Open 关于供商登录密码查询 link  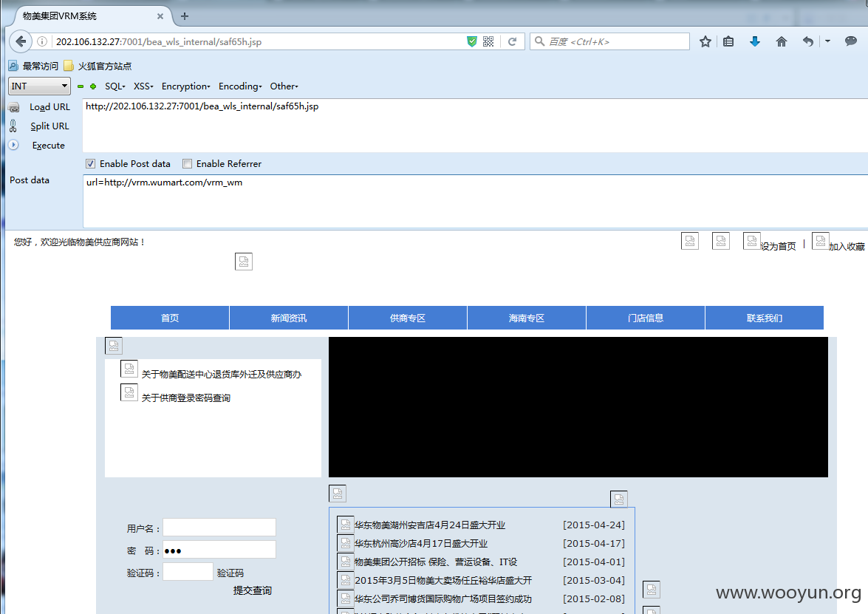(x=186, y=398)
